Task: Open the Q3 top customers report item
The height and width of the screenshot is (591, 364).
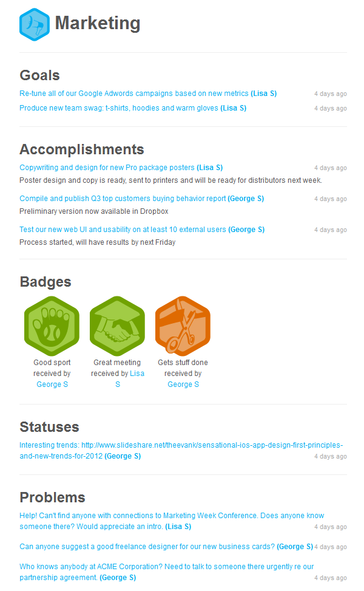Action: pos(141,199)
